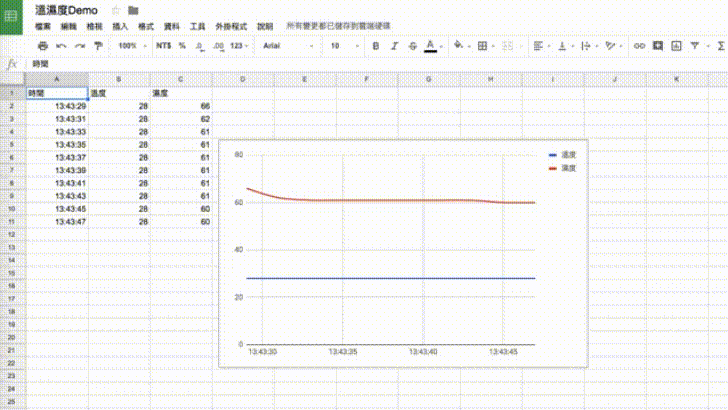Select the paint format tool
Screen dimensions: 728x410
(97, 46)
